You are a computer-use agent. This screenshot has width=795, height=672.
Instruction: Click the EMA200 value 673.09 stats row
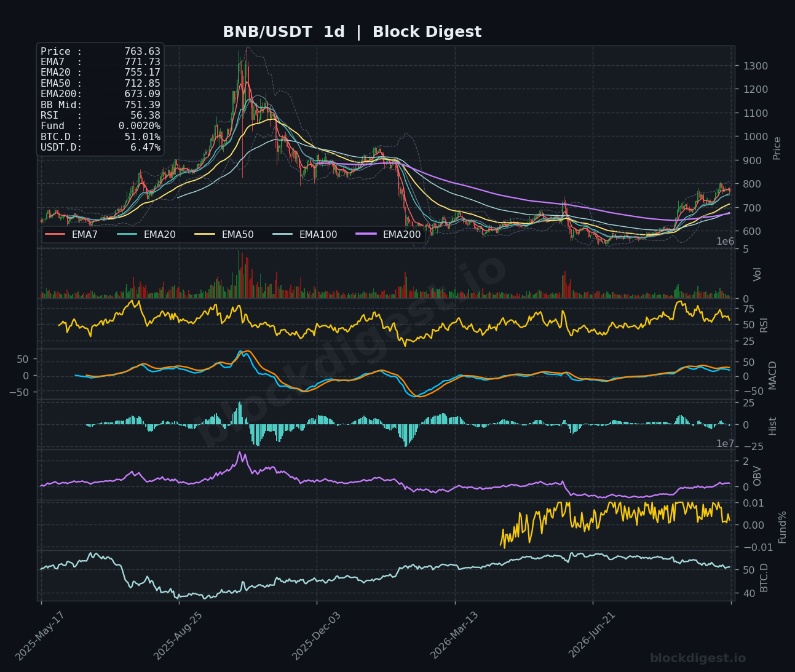pos(100,94)
